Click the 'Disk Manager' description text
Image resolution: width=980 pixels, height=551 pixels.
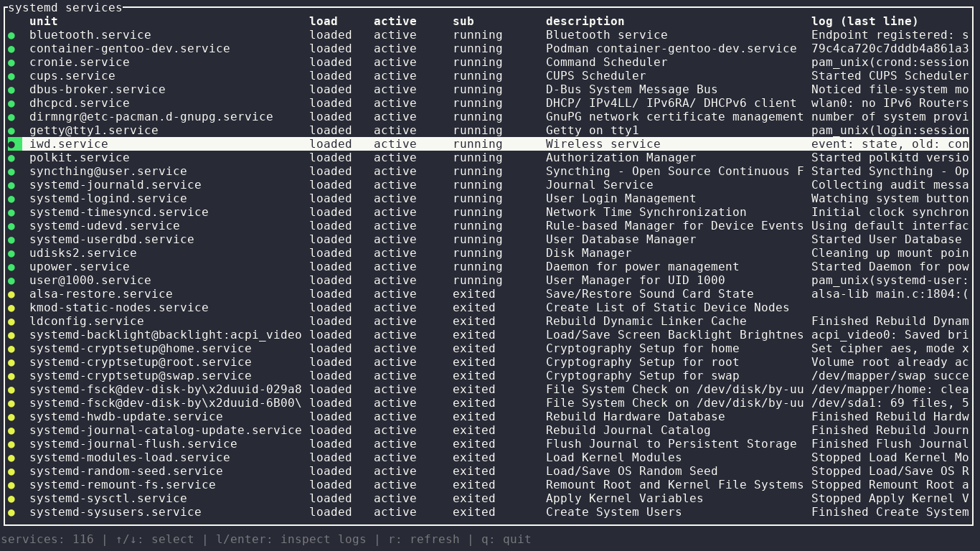click(x=588, y=253)
